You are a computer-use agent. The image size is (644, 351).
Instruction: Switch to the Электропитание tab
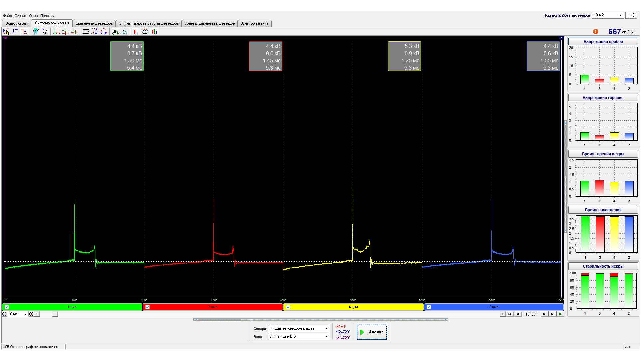[254, 23]
